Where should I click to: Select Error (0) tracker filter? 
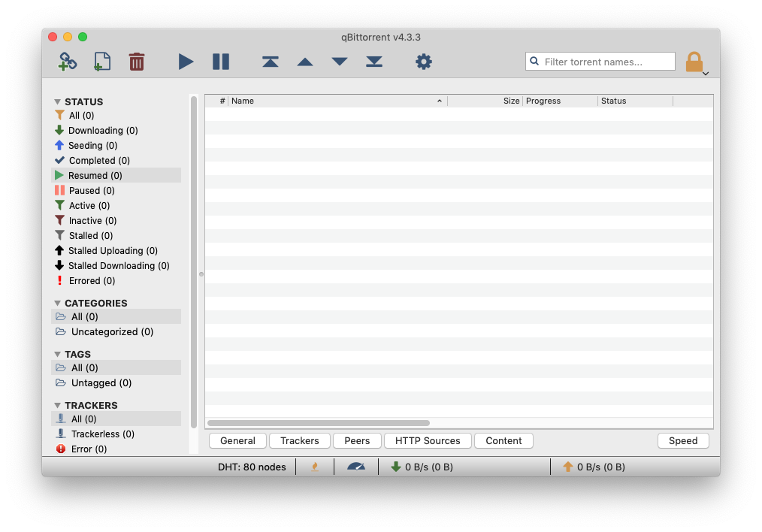pyautogui.click(x=116, y=449)
